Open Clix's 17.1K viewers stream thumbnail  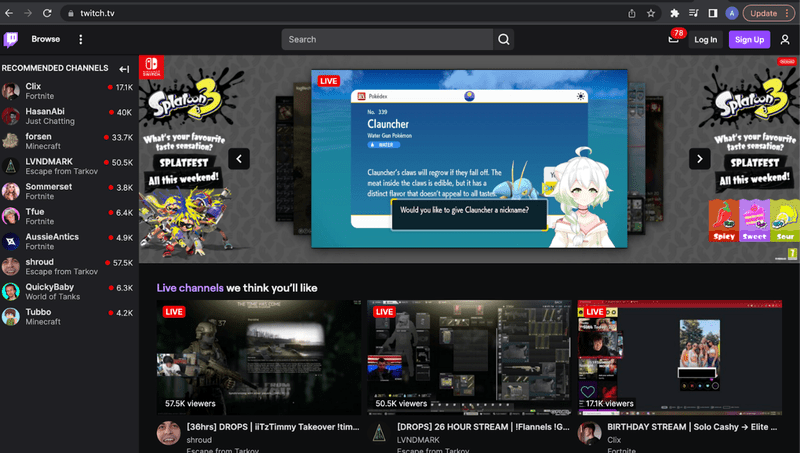(680, 357)
